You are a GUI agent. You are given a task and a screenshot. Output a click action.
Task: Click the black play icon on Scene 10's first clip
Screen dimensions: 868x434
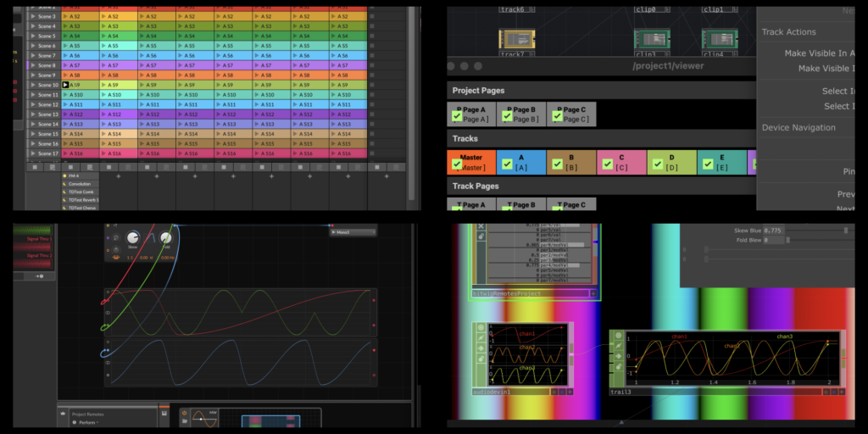pyautogui.click(x=66, y=85)
